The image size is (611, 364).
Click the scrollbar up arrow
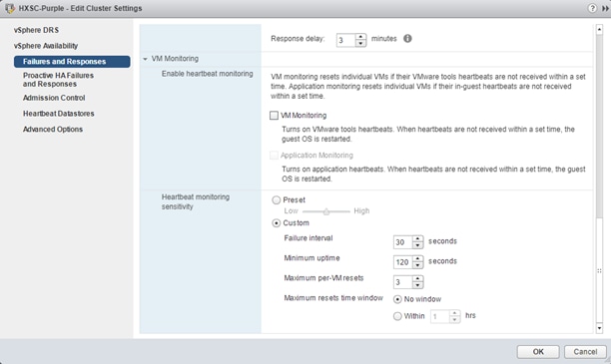[599, 29]
